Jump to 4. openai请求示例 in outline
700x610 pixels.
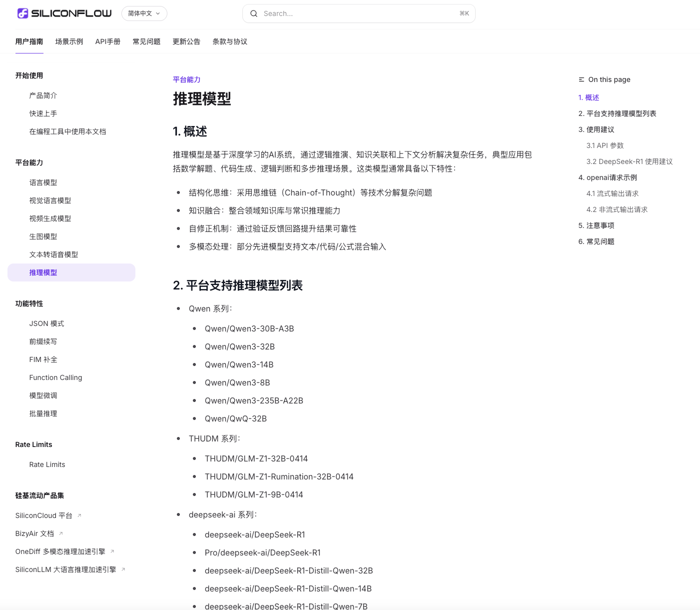point(608,177)
